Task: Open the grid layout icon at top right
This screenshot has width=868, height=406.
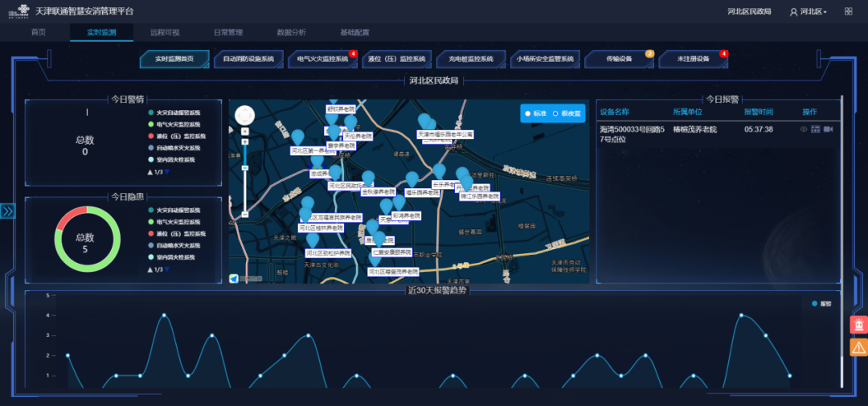Action: coord(848,11)
